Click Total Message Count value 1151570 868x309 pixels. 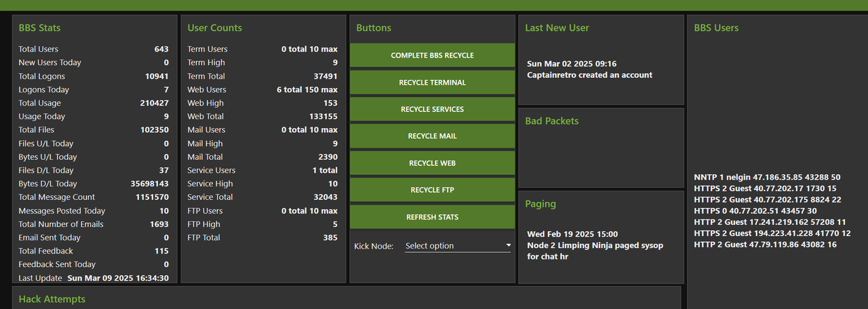point(152,197)
